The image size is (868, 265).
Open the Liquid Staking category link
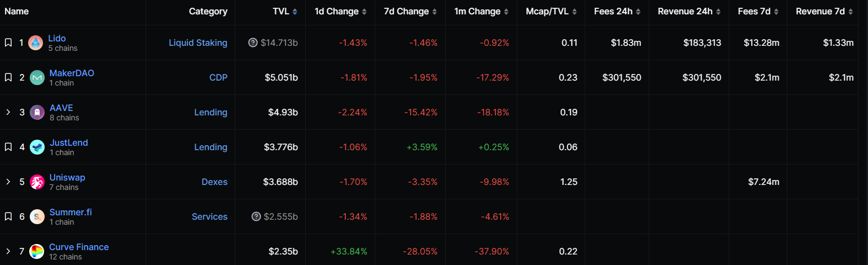click(198, 43)
